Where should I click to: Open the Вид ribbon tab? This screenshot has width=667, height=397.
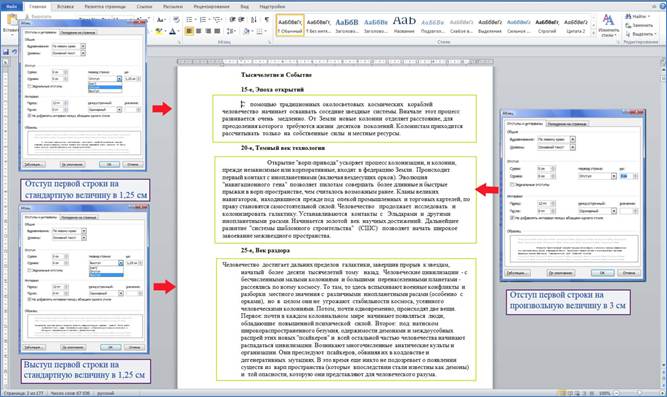pos(245,7)
